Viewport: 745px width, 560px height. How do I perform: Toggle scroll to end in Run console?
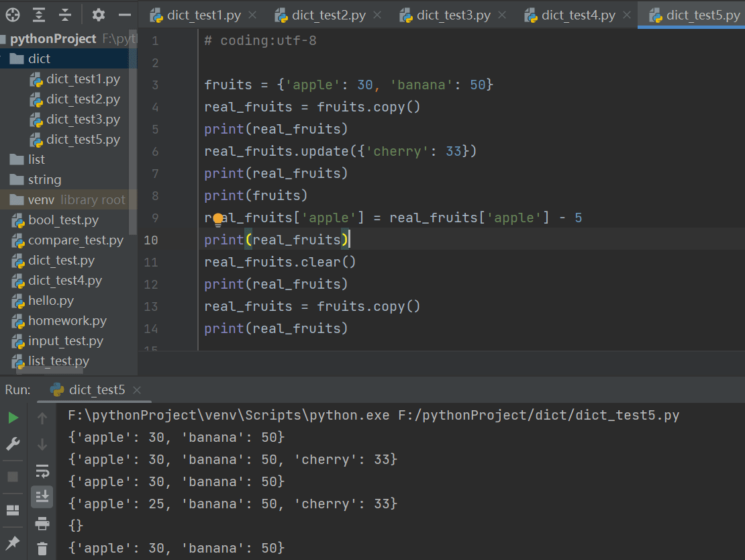[x=42, y=497]
